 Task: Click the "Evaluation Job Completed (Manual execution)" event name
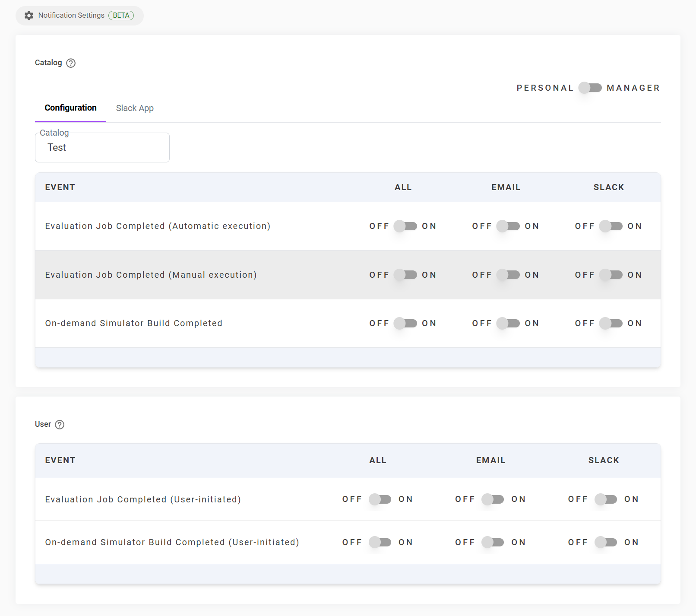coord(151,275)
